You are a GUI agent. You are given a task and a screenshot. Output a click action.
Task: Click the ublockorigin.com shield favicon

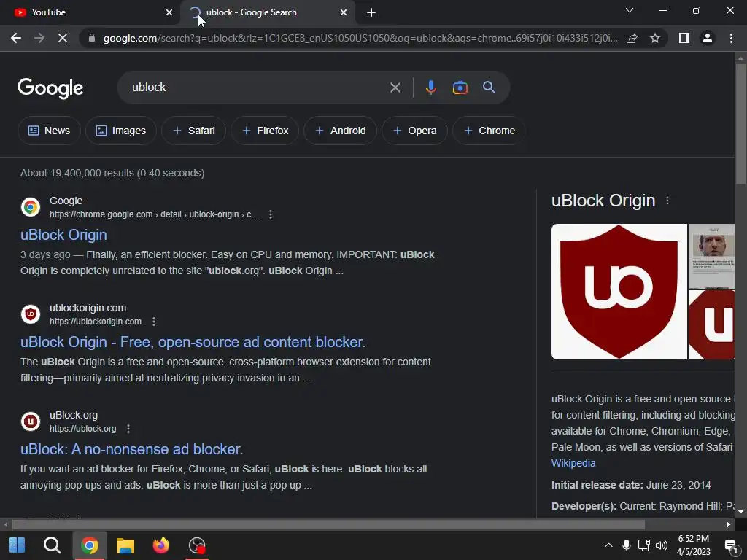coord(31,314)
